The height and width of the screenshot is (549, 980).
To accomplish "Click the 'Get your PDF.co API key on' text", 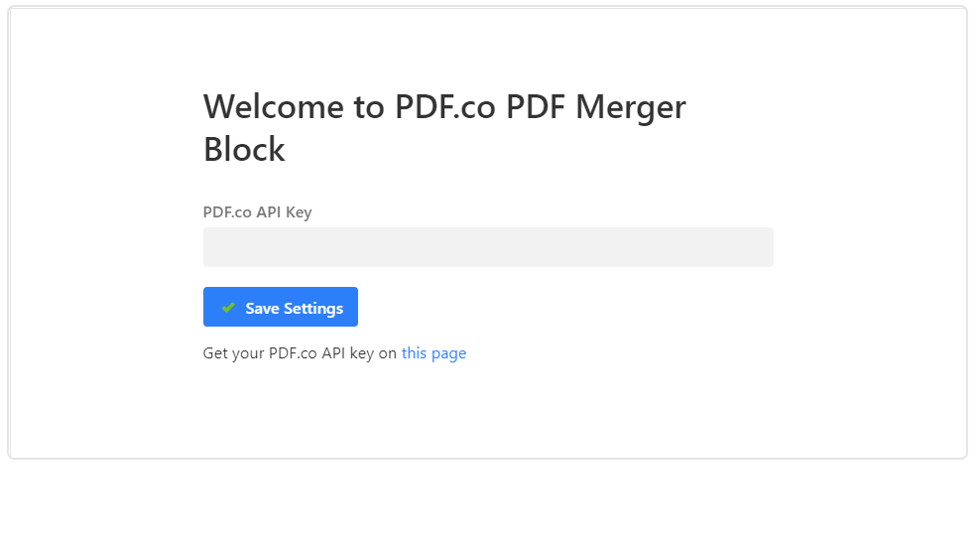I will click(x=300, y=353).
